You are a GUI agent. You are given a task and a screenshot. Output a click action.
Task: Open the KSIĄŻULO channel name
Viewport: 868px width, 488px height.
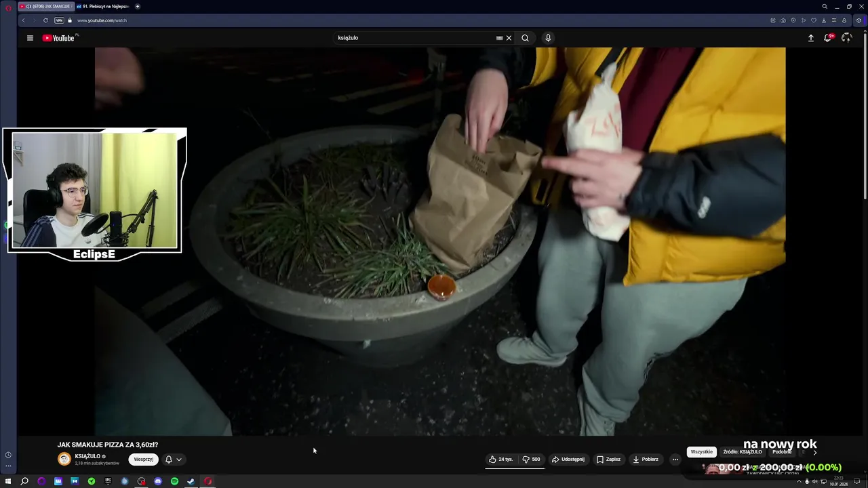87,456
